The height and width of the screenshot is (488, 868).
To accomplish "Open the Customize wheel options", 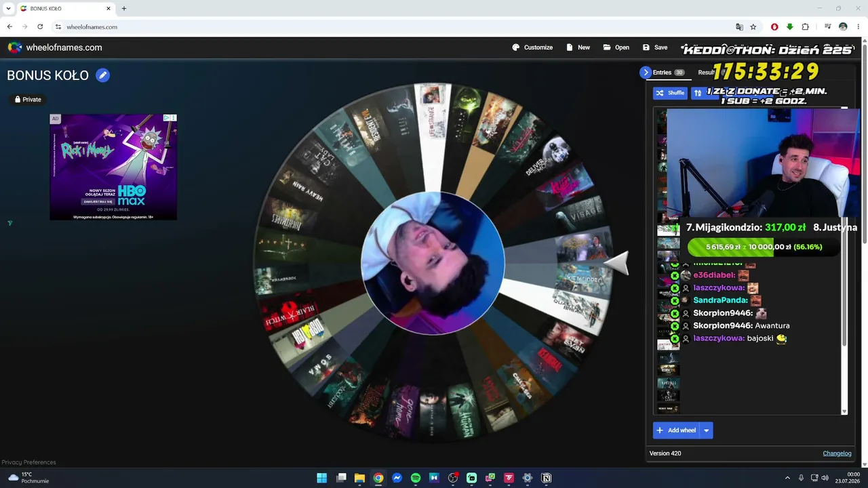I will pyautogui.click(x=532, y=47).
